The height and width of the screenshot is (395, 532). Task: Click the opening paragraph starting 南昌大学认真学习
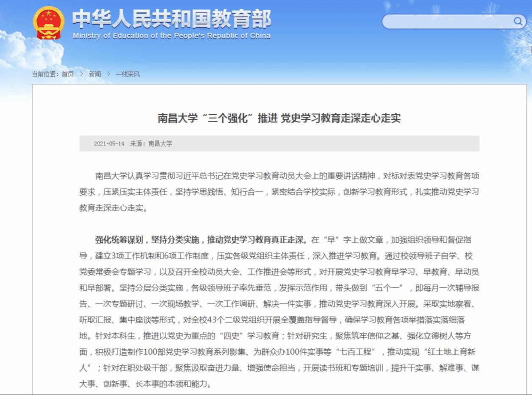(279, 192)
